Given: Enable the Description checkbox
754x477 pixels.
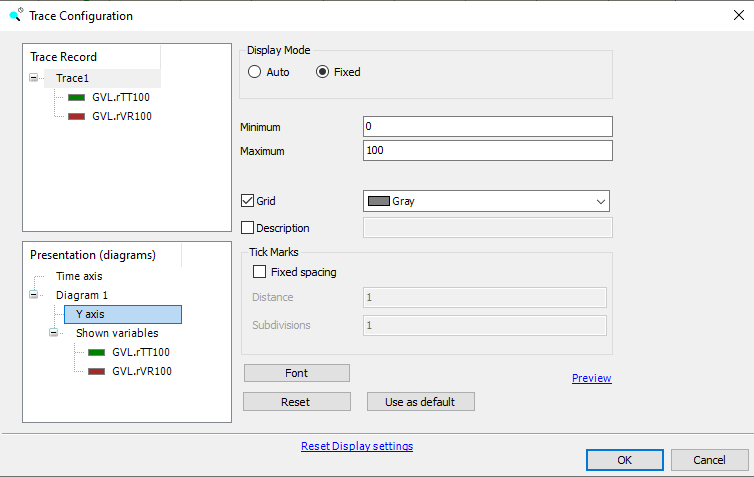Looking at the screenshot, I should tap(248, 228).
